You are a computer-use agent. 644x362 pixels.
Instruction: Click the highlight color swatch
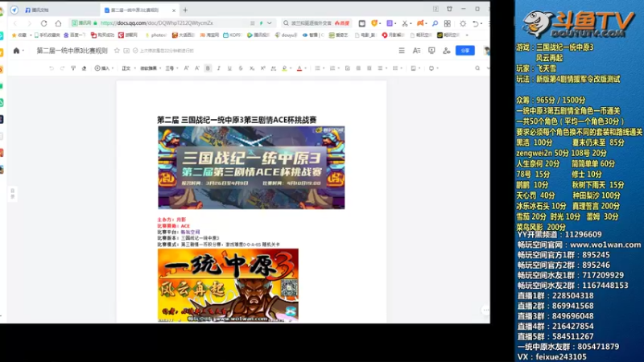284,68
